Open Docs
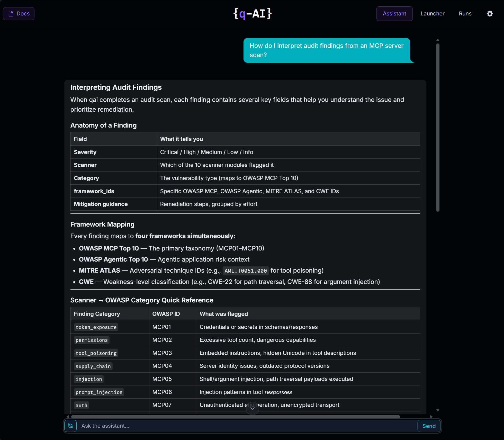Image resolution: width=504 pixels, height=440 pixels. [19, 13]
